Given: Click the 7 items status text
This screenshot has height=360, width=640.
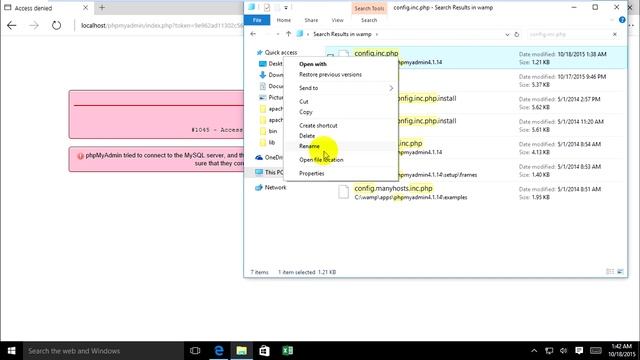Looking at the screenshot, I should (x=260, y=272).
